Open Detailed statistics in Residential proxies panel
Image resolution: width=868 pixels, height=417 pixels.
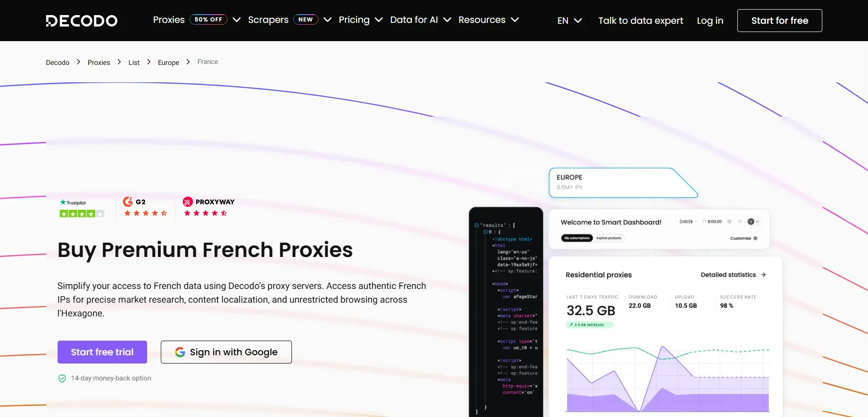(728, 274)
